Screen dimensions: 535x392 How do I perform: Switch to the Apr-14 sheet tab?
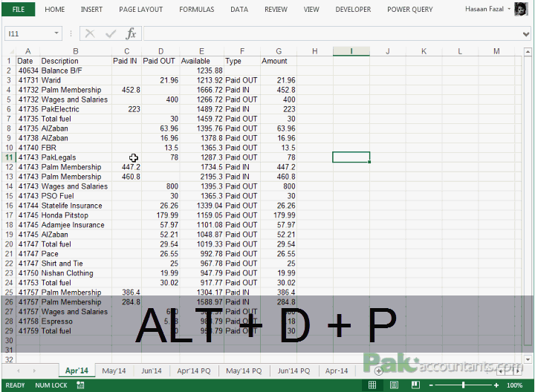tap(337, 371)
